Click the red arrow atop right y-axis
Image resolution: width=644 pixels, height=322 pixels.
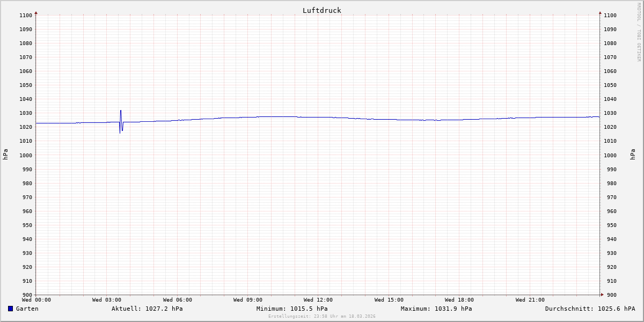click(x=600, y=12)
